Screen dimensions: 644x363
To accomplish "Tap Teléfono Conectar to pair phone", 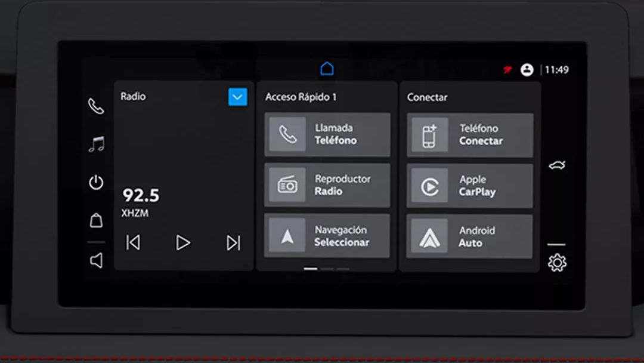I will click(x=470, y=136).
